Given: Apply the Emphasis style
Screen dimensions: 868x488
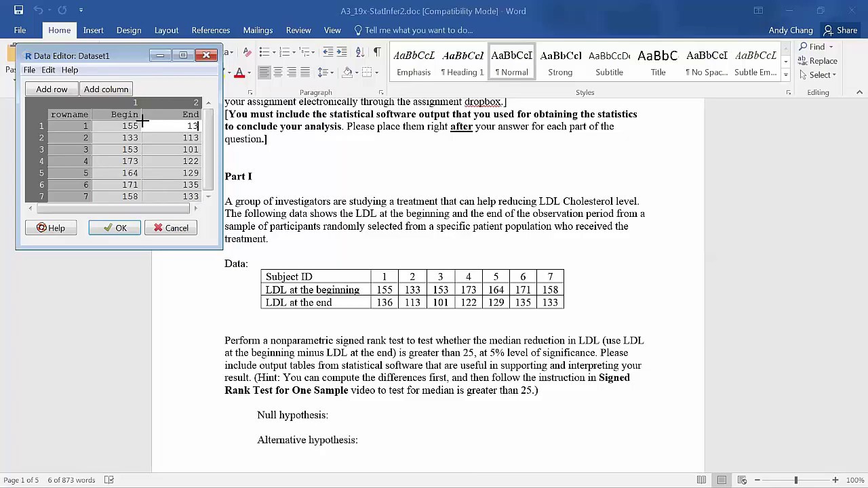Looking at the screenshot, I should point(414,63).
